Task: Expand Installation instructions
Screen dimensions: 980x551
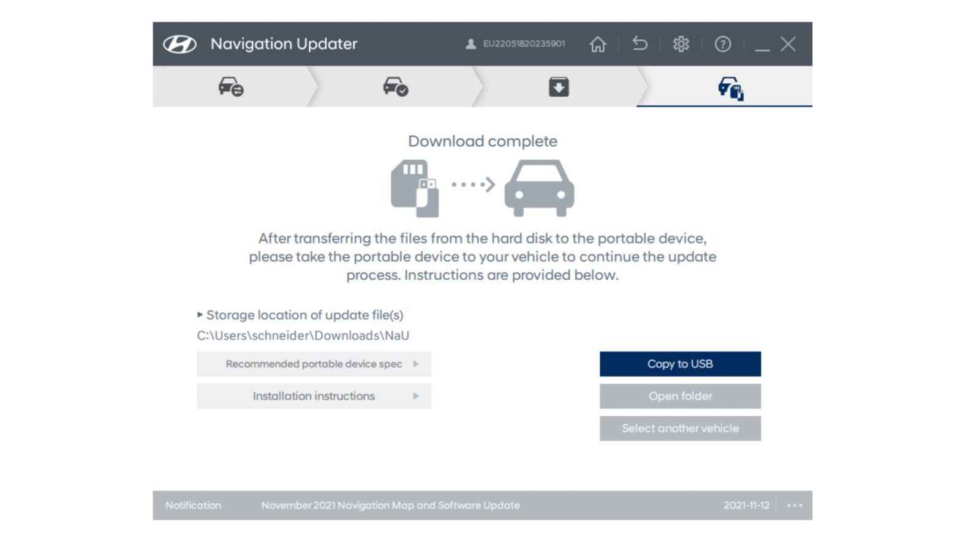Action: click(314, 395)
